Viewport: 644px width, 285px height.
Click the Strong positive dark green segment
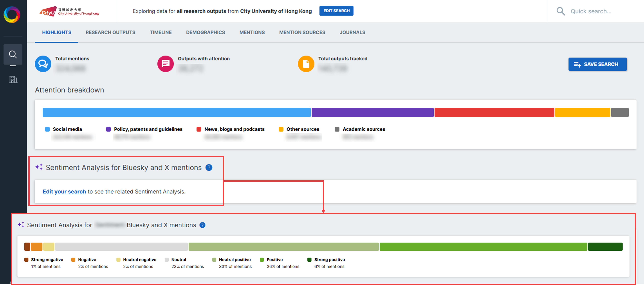click(x=605, y=246)
